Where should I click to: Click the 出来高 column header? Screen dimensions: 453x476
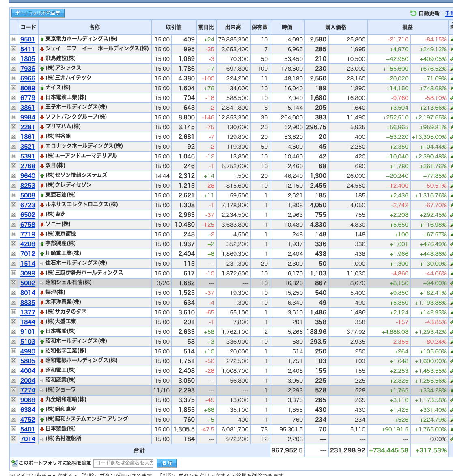pyautogui.click(x=233, y=27)
